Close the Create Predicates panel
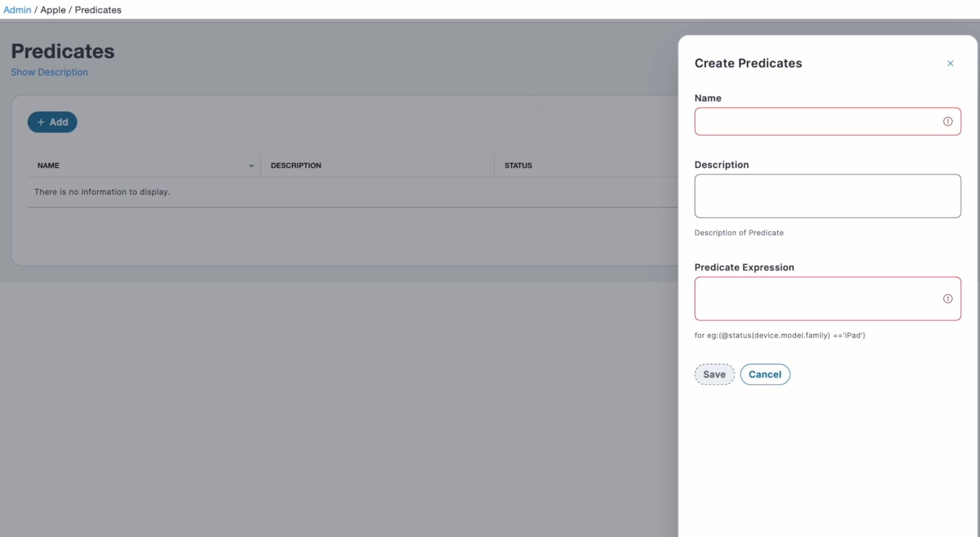 (x=950, y=63)
